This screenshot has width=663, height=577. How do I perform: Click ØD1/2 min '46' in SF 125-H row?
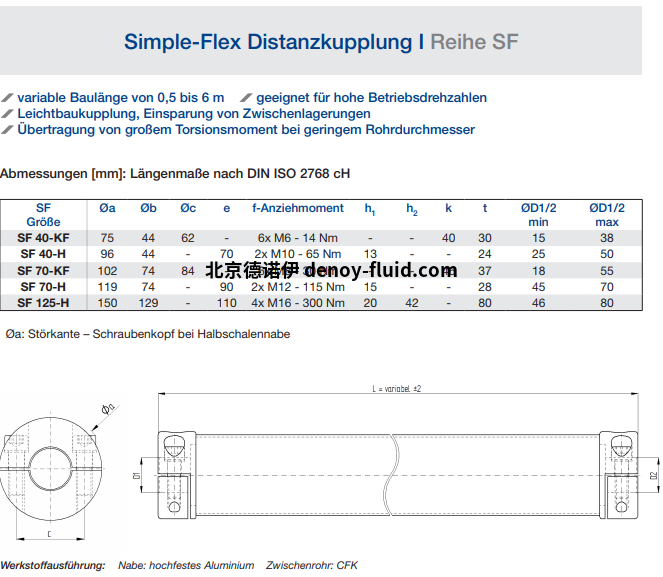point(538,303)
